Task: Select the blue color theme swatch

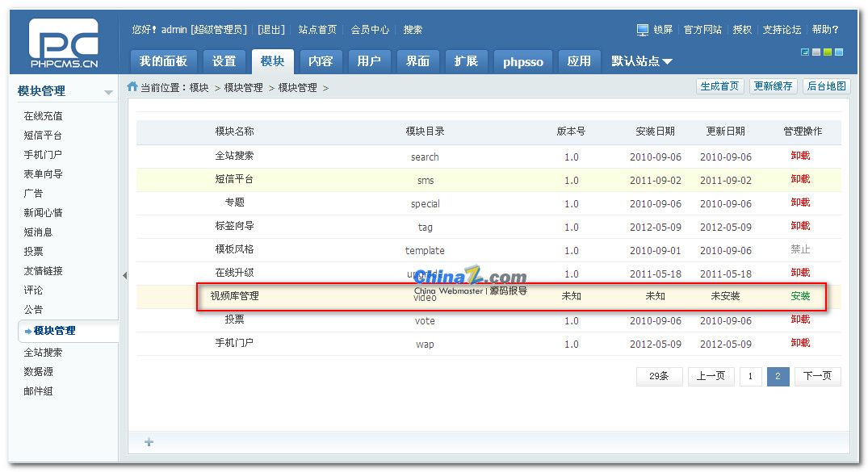Action: click(839, 52)
